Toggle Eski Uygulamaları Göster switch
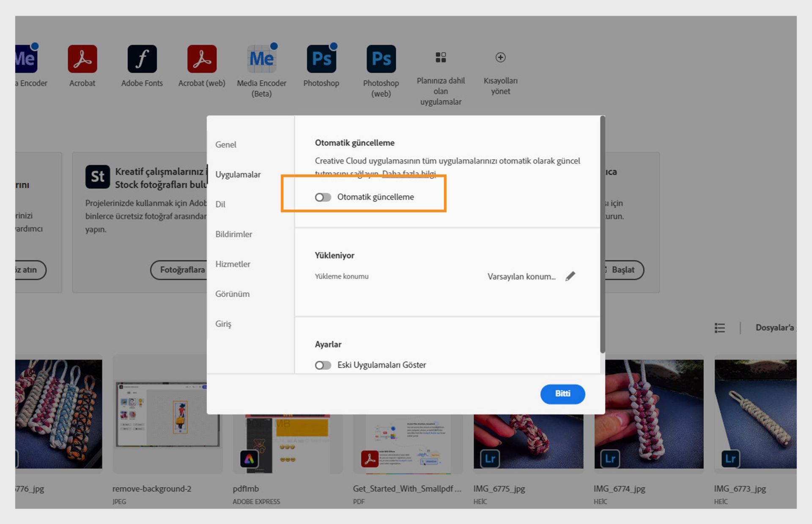 point(323,365)
